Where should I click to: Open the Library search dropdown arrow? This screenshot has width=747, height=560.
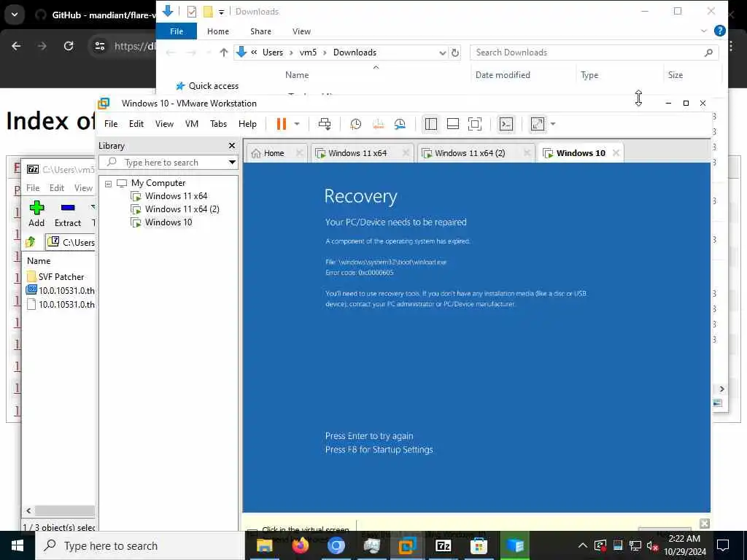point(232,163)
